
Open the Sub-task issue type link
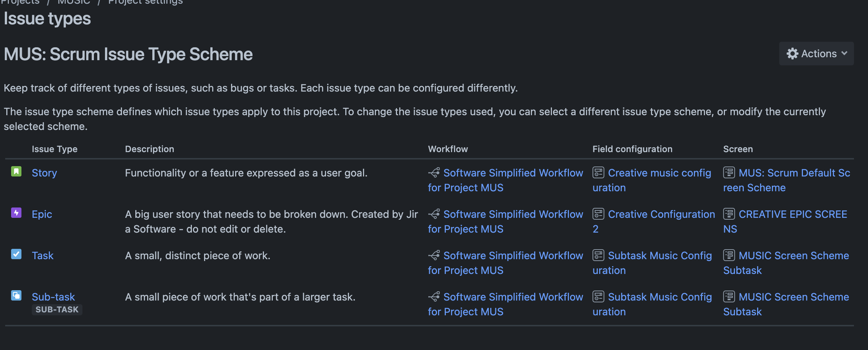53,297
